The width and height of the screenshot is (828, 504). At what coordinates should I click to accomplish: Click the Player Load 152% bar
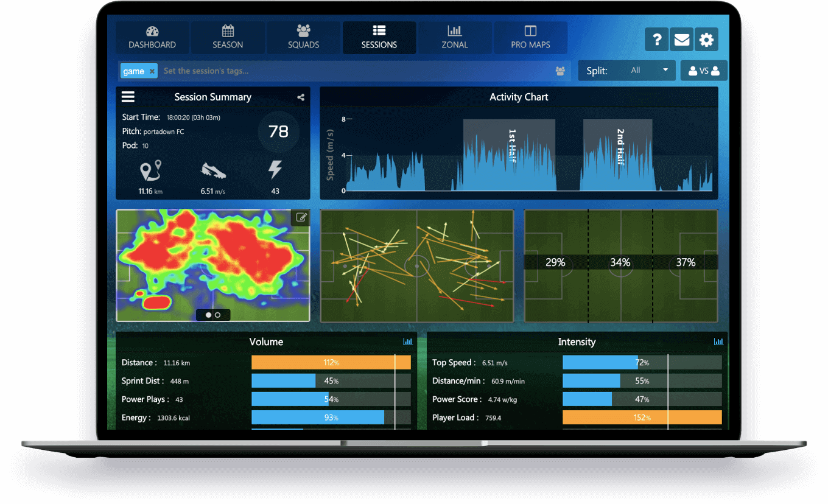click(x=642, y=418)
